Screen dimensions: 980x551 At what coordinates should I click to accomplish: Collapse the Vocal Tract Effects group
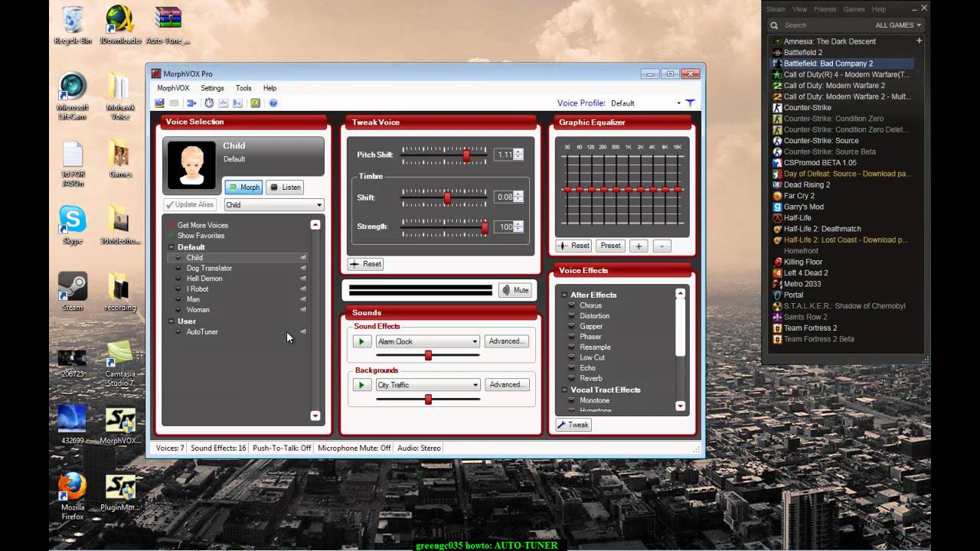click(564, 390)
